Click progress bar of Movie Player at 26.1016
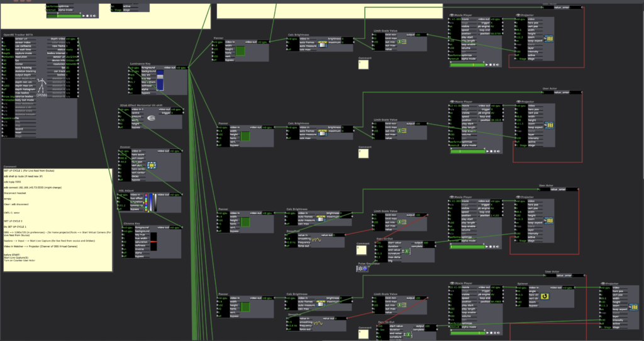The height and width of the screenshot is (341, 644). (468, 151)
